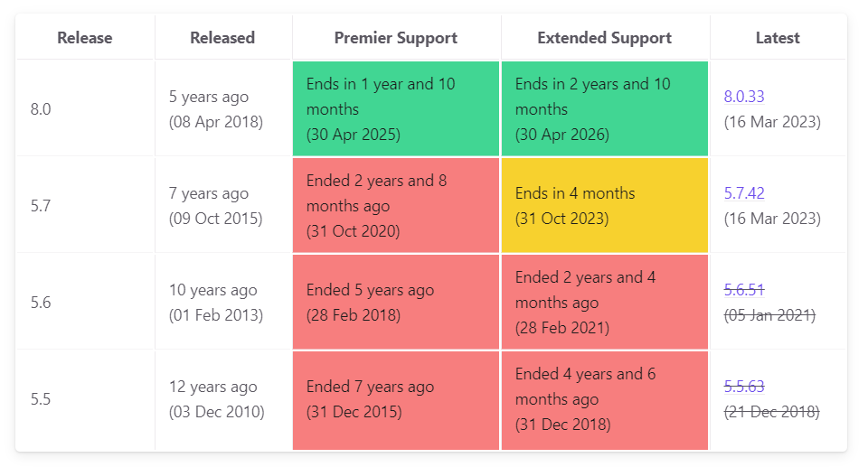Image resolution: width=868 pixels, height=467 pixels.
Task: Click the Release column header
Action: click(x=85, y=38)
